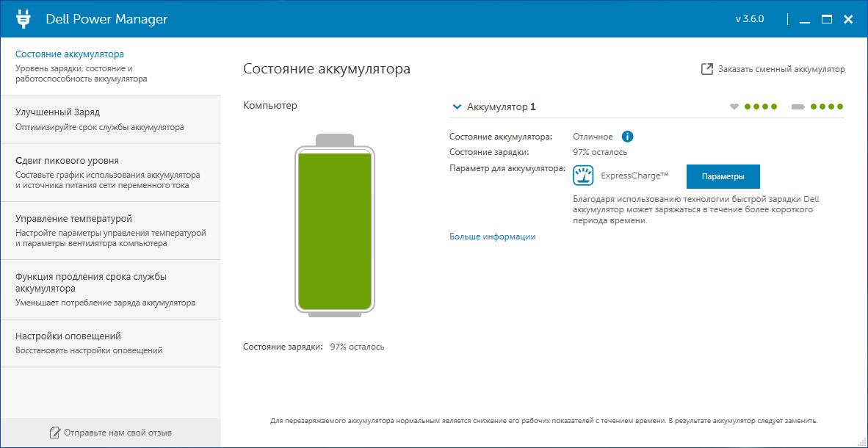This screenshot has height=448, width=868.
Task: Click the green health indicator dots
Action: pyautogui.click(x=761, y=107)
